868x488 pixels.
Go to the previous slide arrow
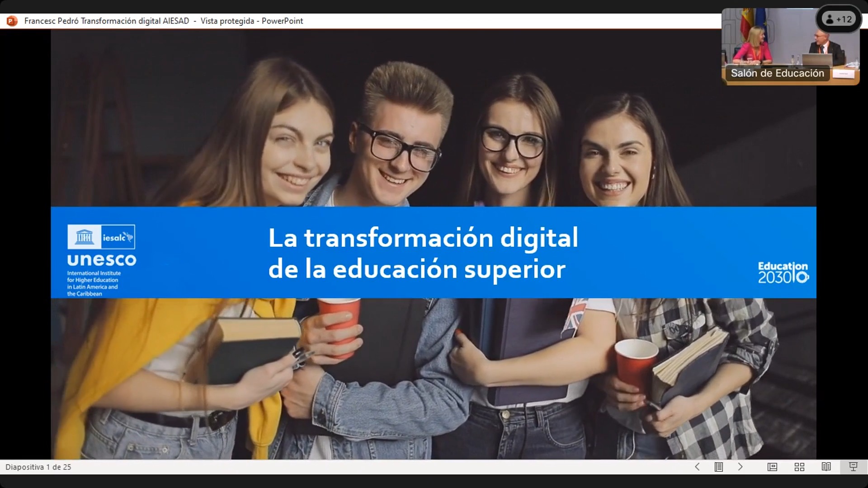pos(697,467)
